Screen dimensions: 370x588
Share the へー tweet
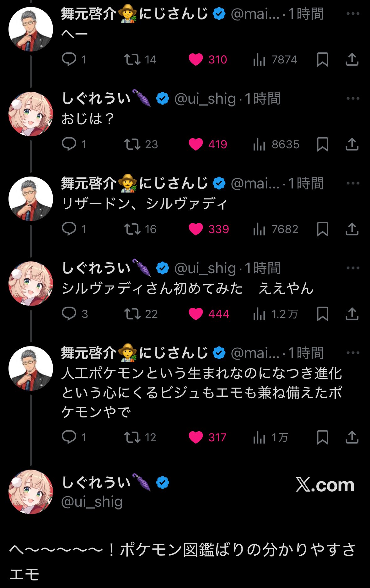pos(352,59)
